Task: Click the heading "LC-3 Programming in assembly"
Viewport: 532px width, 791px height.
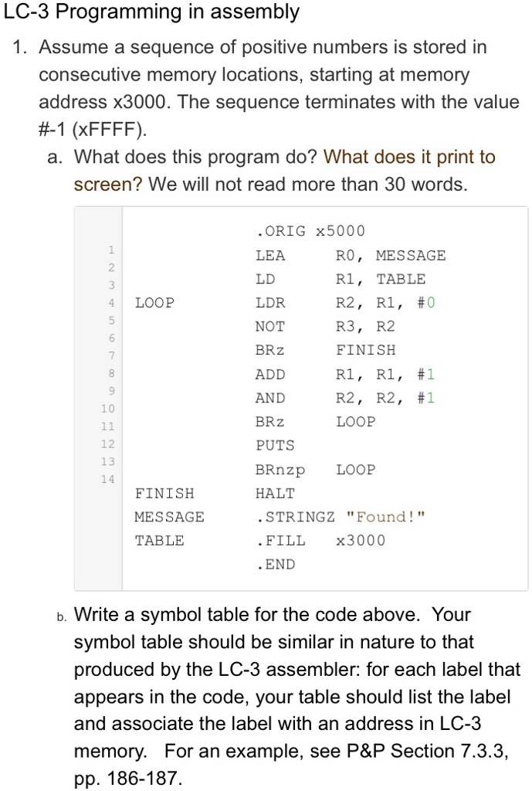Action: 151,12
